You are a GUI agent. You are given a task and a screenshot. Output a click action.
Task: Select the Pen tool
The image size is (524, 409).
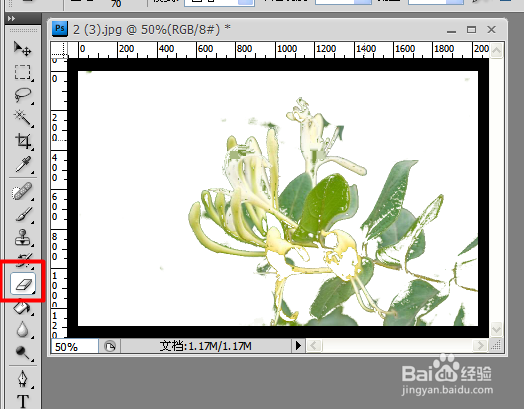click(x=23, y=379)
